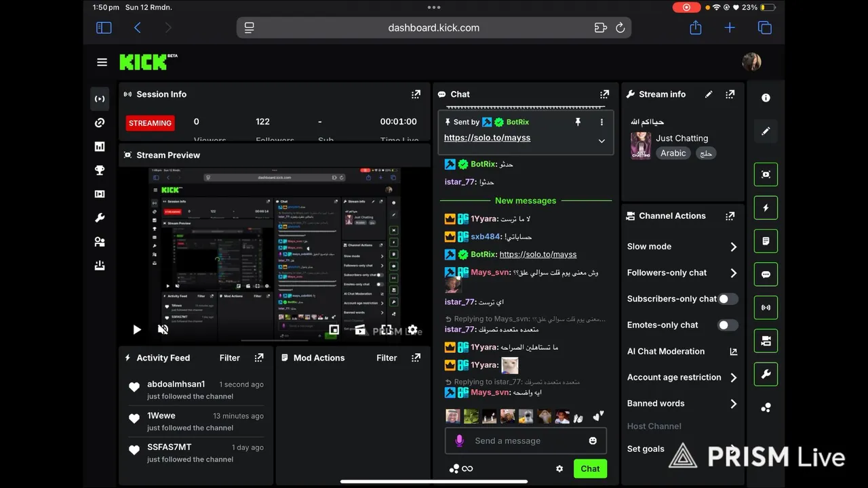Click the info icon in right rail
The height and width of the screenshot is (488, 868).
click(766, 98)
